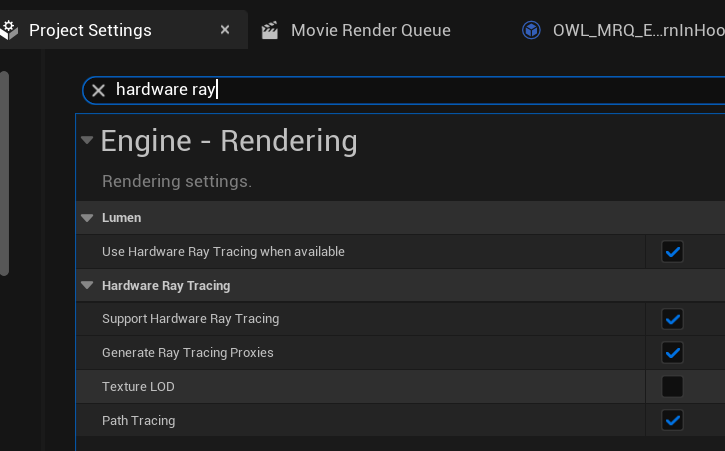Screen dimensions: 725x451
Task: Enable the Texture LOD checkbox
Action: 672,387
